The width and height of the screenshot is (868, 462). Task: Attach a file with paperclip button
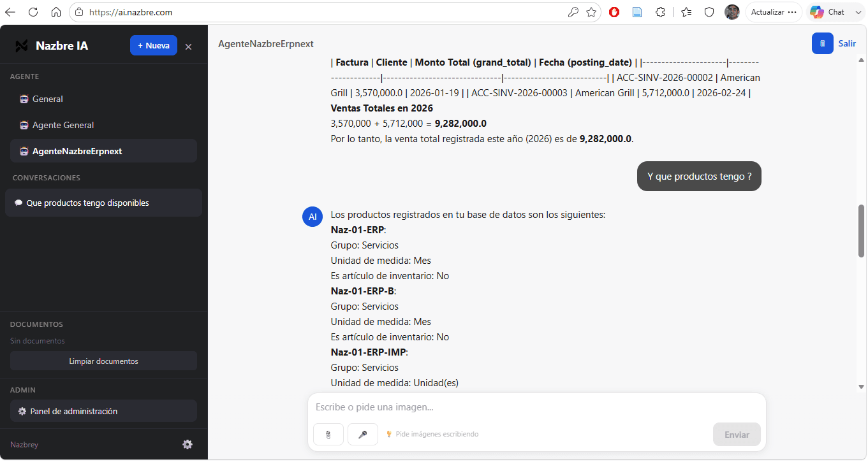(328, 434)
